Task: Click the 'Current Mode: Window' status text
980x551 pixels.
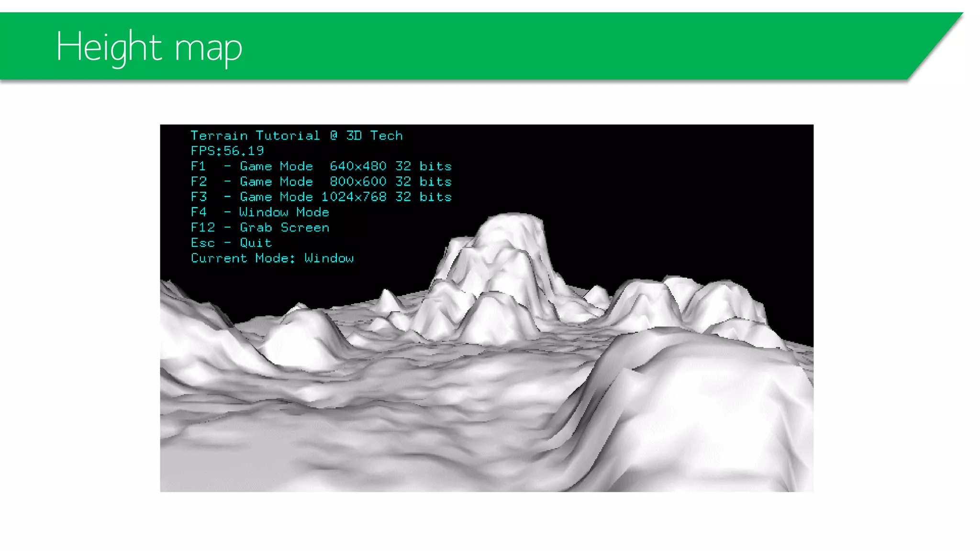Action: coord(272,258)
